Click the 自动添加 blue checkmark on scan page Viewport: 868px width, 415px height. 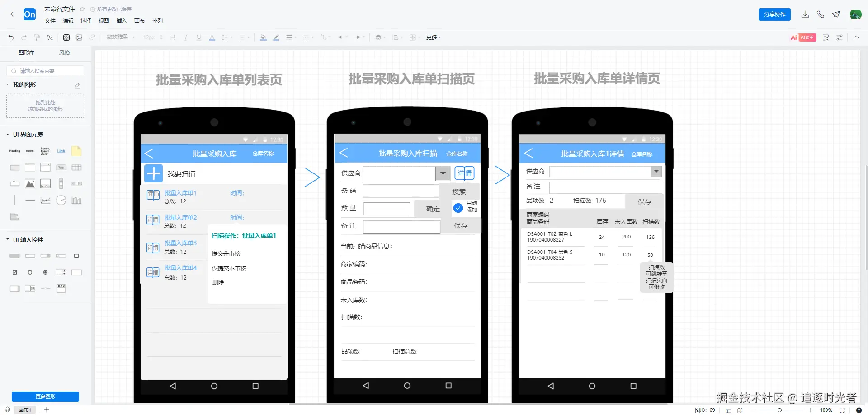[x=458, y=208]
